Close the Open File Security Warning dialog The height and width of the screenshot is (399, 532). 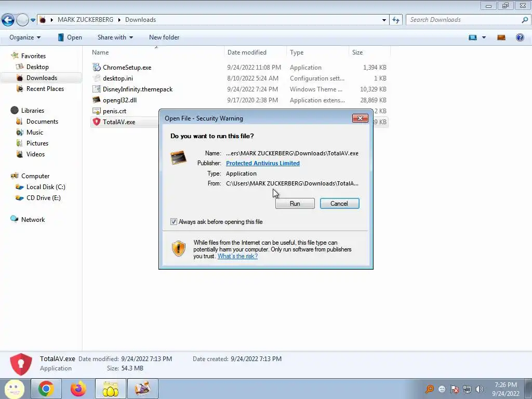(x=361, y=118)
